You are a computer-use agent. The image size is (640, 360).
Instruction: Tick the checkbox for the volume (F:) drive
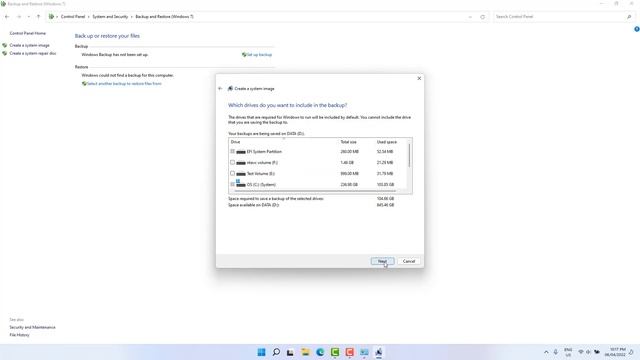point(232,162)
